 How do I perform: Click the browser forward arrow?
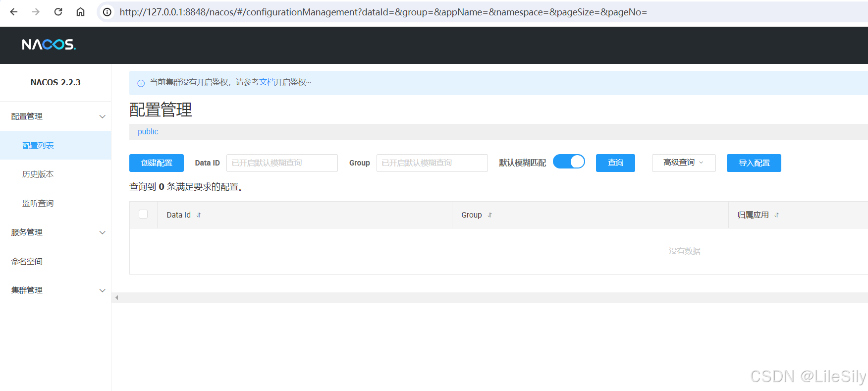click(36, 12)
